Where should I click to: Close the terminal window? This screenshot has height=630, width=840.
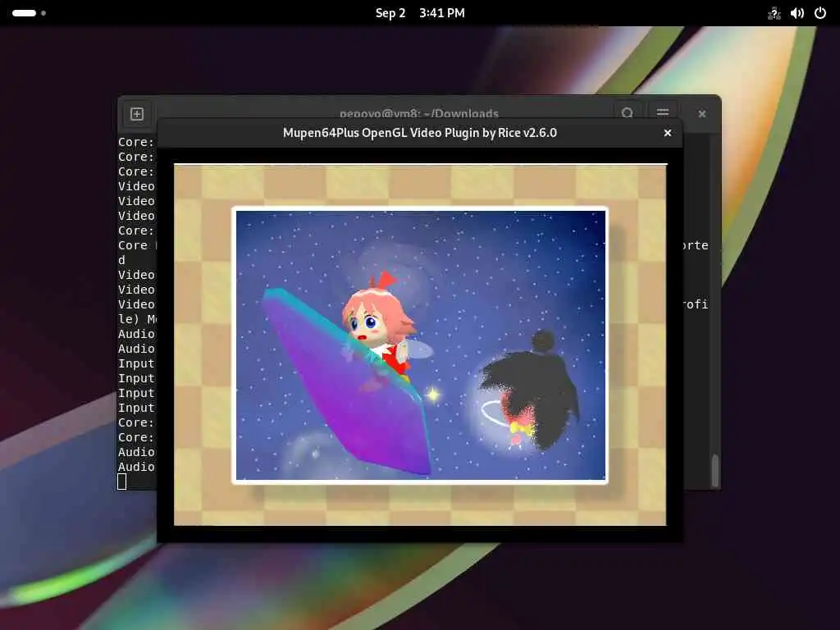pyautogui.click(x=702, y=113)
